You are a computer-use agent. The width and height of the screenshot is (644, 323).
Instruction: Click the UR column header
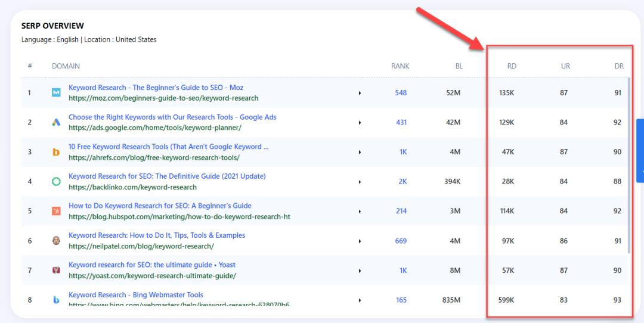pos(565,66)
